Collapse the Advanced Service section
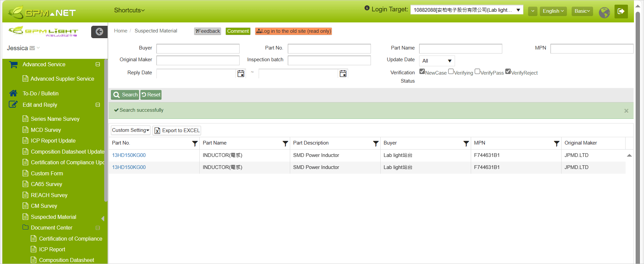 (98, 64)
